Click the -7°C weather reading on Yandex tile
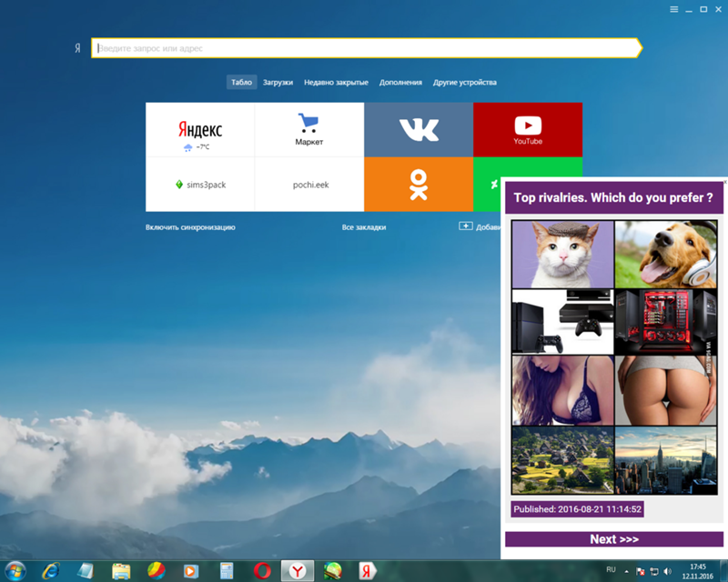 (203, 146)
